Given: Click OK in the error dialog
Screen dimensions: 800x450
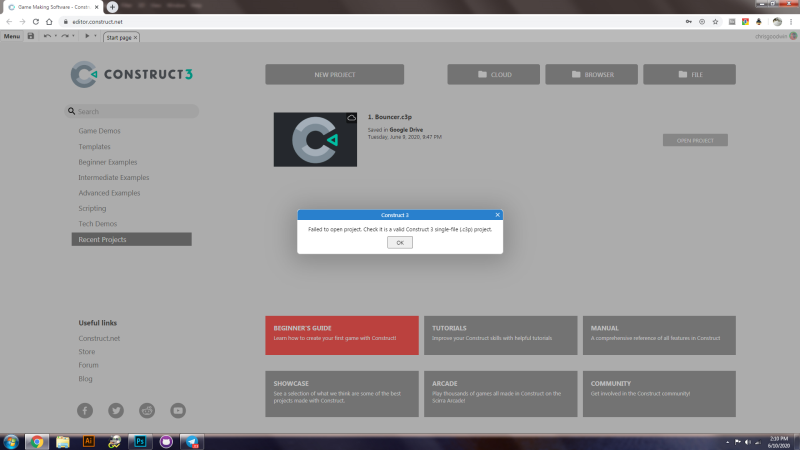Looking at the screenshot, I should 400,243.
